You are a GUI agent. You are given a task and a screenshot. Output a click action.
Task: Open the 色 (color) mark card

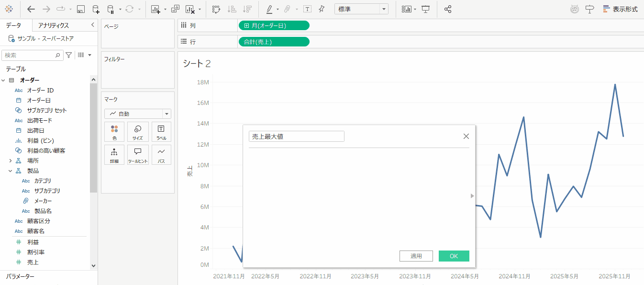pos(114,132)
